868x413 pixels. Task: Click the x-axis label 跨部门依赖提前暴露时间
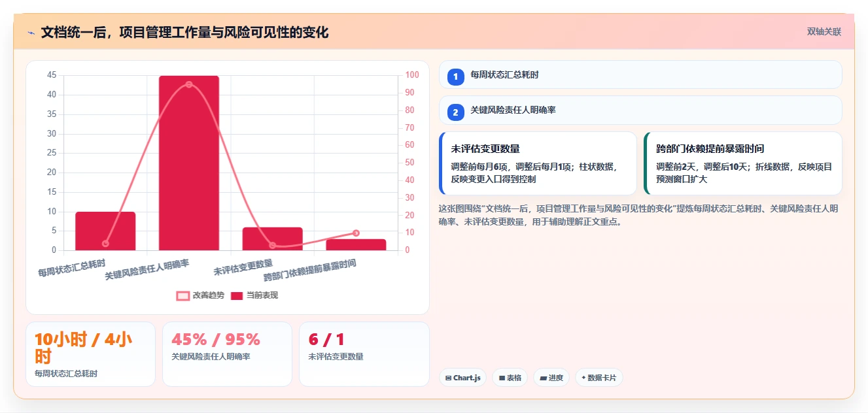coord(310,270)
